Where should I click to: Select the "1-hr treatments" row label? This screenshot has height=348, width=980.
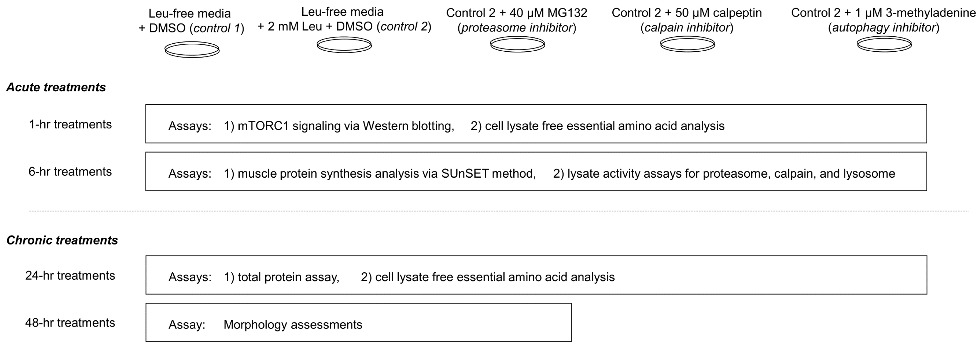click(70, 125)
